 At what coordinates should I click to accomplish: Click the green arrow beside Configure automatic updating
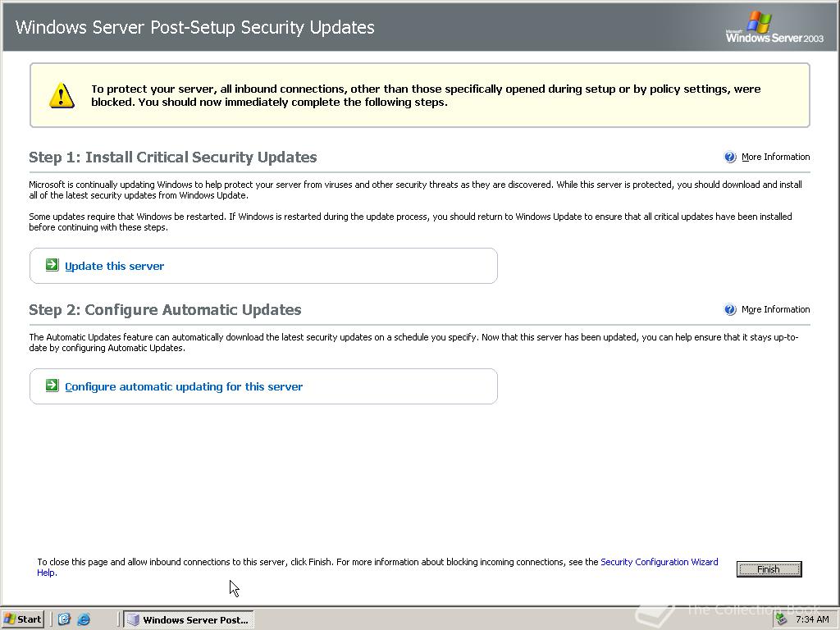tap(52, 386)
